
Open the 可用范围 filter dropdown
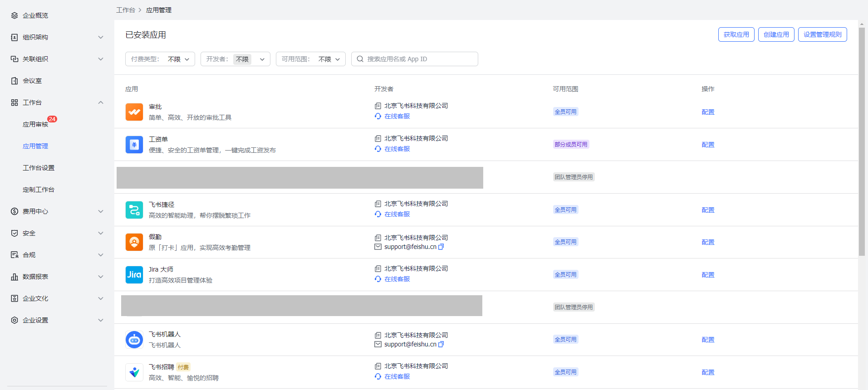point(310,59)
